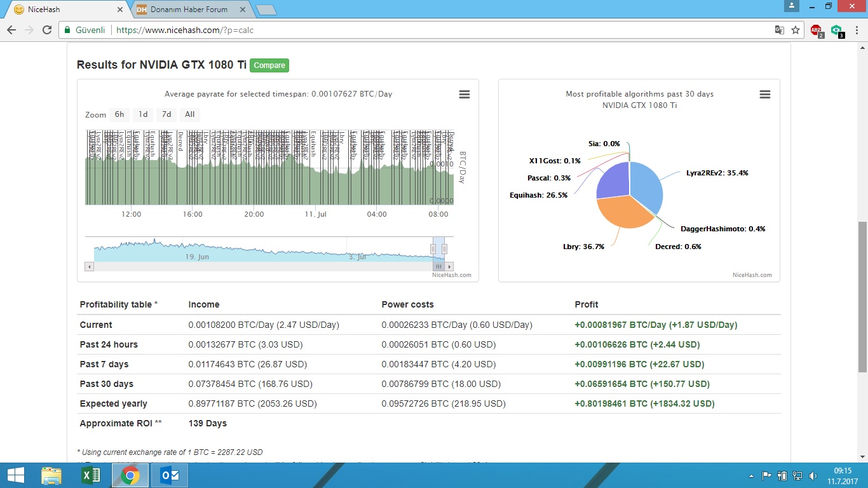
Task: Click the volume speaker icon in tray
Action: click(x=813, y=475)
